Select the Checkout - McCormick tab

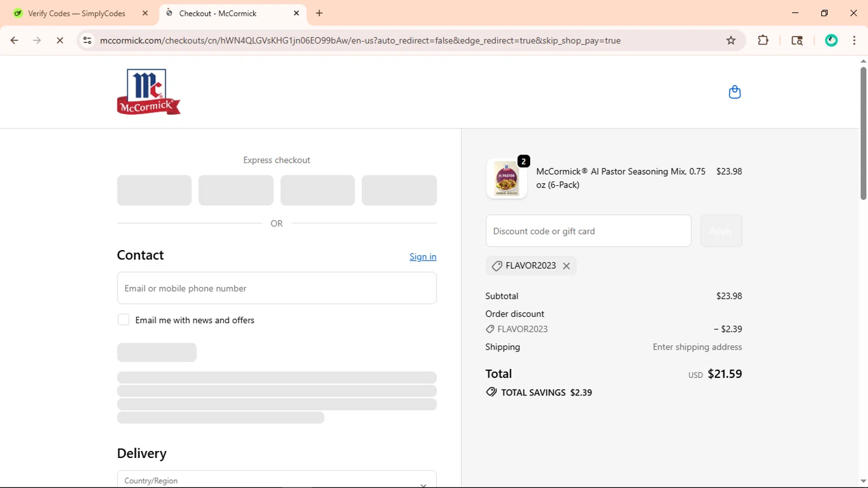tap(218, 13)
